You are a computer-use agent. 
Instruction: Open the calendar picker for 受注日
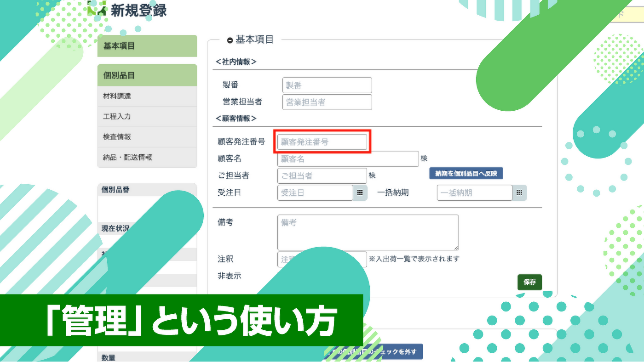point(360,193)
